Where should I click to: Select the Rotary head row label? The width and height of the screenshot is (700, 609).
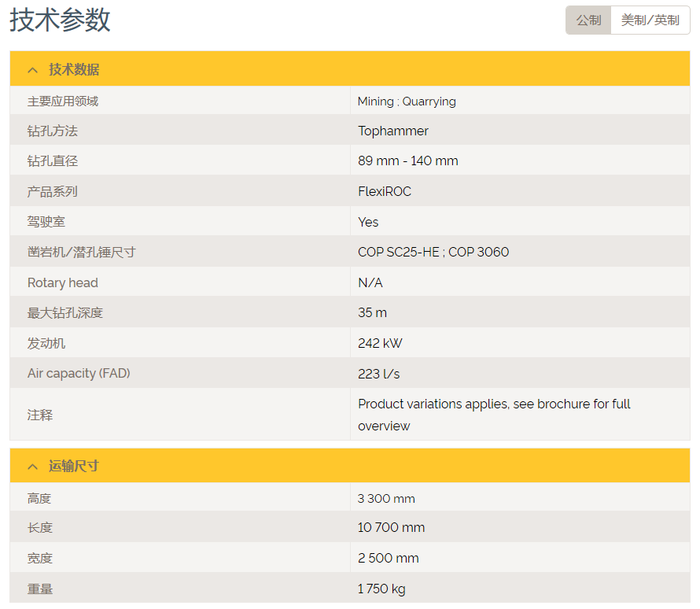[63, 283]
